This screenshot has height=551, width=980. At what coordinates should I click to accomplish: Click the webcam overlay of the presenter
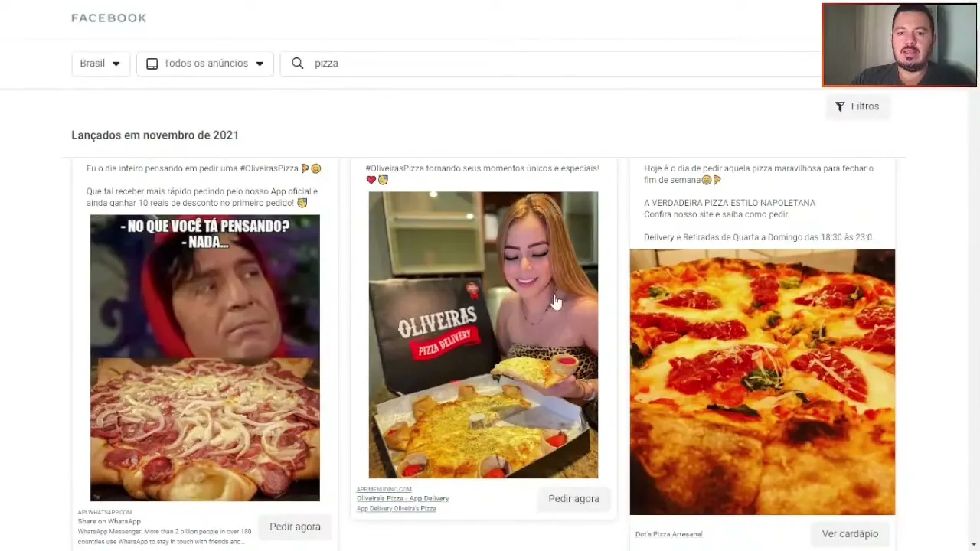point(900,45)
